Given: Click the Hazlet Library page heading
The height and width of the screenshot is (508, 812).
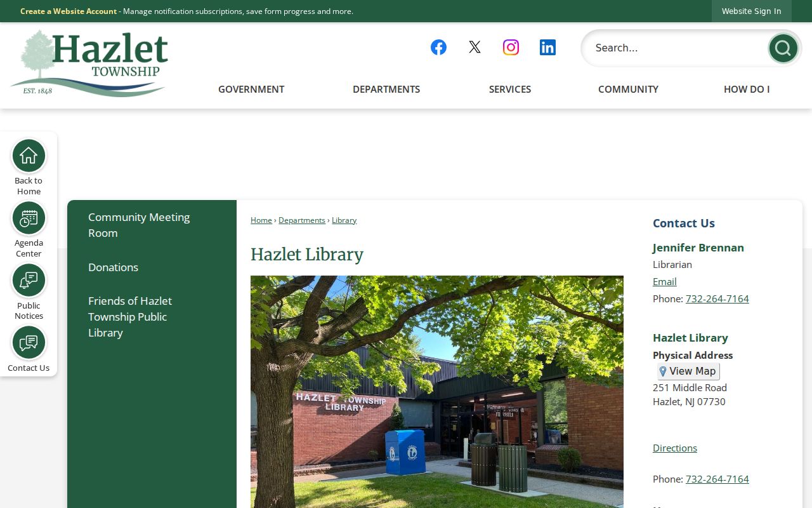Looking at the screenshot, I should coord(307,255).
